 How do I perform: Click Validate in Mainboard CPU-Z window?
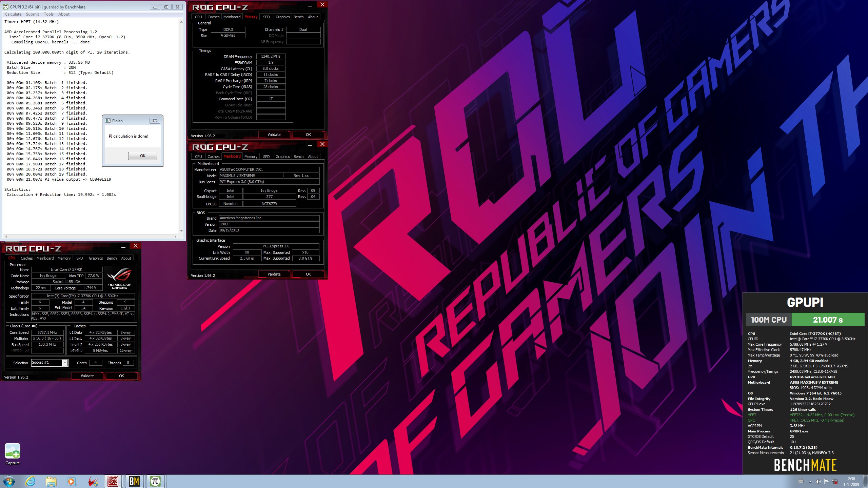click(x=274, y=274)
